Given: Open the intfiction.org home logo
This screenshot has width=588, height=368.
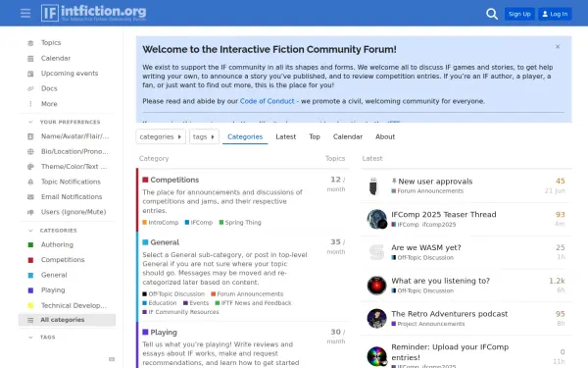Looking at the screenshot, I should tap(93, 13).
